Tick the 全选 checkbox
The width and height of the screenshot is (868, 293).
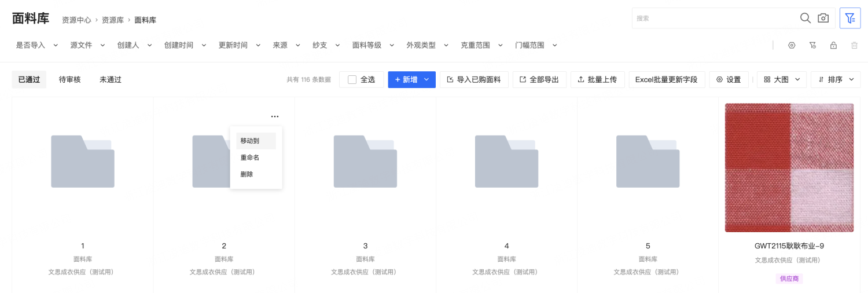(352, 80)
